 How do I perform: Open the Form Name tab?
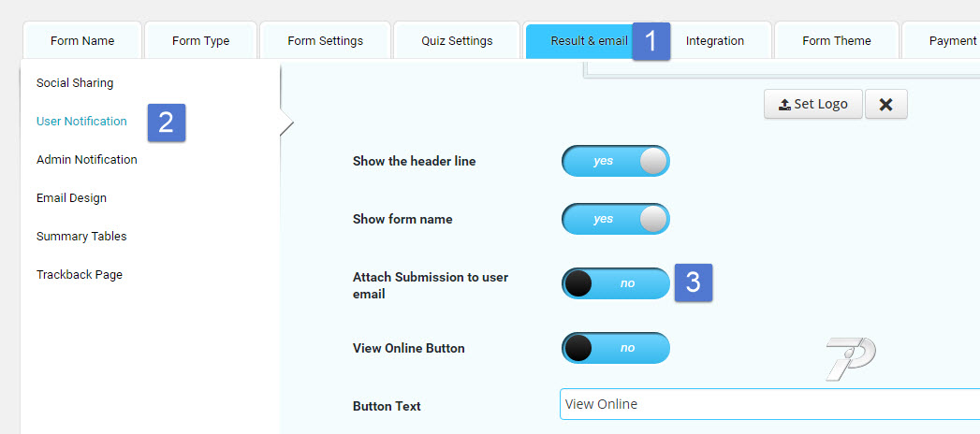pos(82,41)
